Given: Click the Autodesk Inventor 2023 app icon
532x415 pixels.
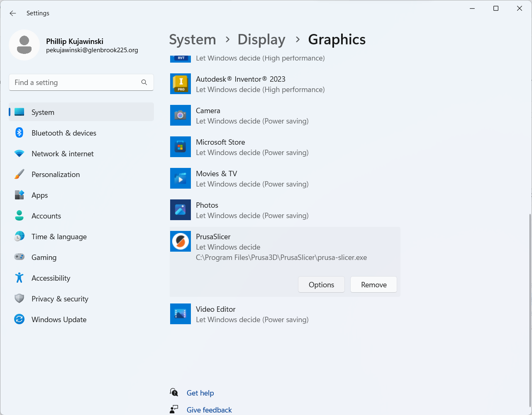Looking at the screenshot, I should (181, 84).
